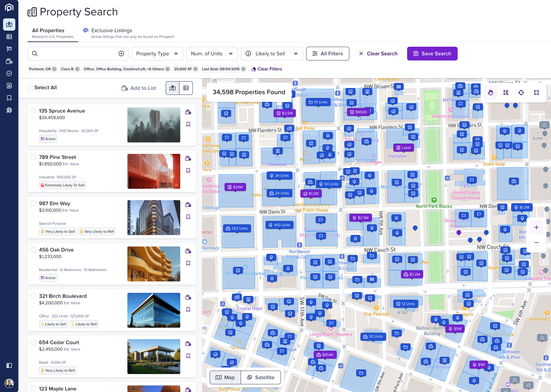Click the $3.5M map price marker

click(x=284, y=113)
